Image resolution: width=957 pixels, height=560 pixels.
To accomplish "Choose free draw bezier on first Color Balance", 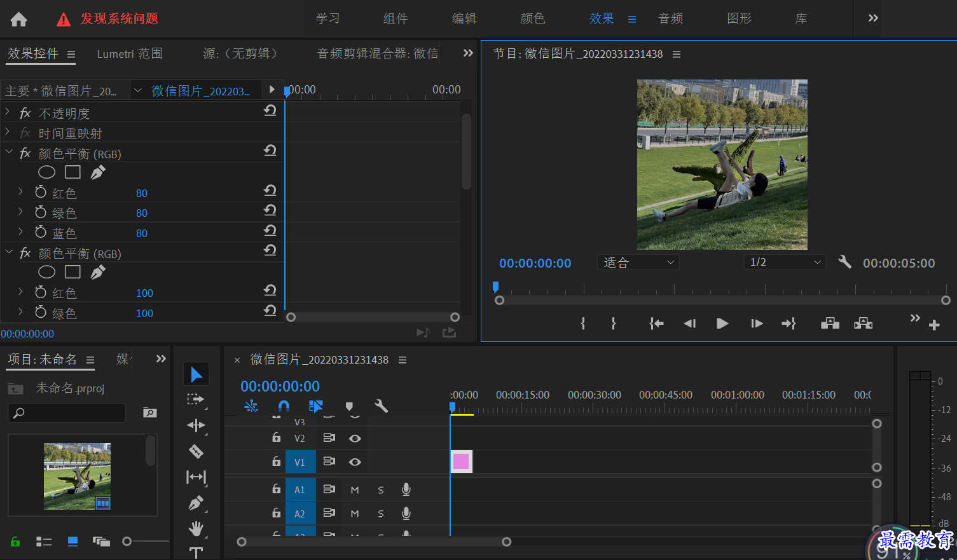I will coord(98,172).
